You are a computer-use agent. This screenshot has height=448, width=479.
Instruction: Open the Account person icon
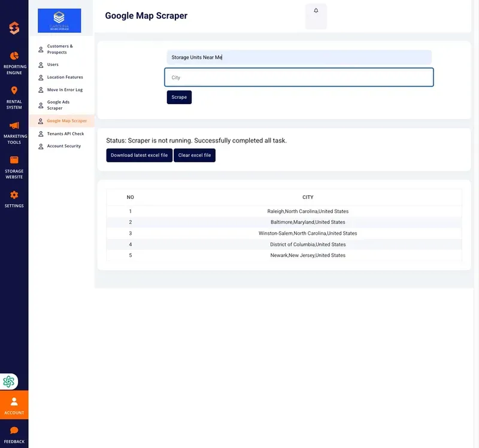(14, 401)
